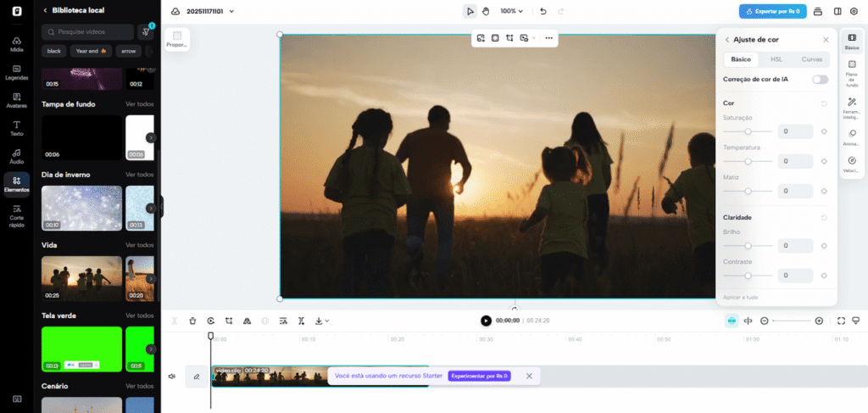Click the cloud save status icon
This screenshot has width=868, height=413.
point(175,11)
